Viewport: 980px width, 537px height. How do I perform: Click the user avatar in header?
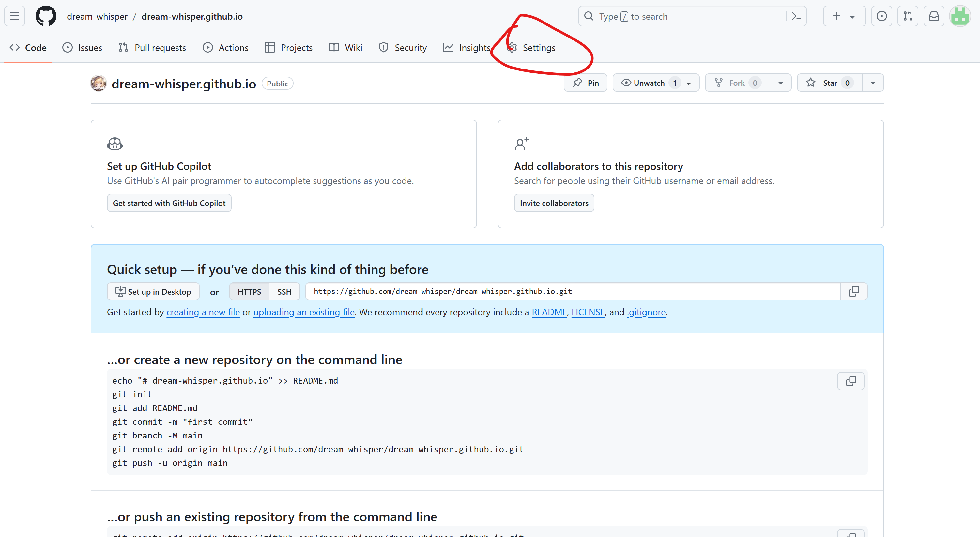pyautogui.click(x=960, y=16)
